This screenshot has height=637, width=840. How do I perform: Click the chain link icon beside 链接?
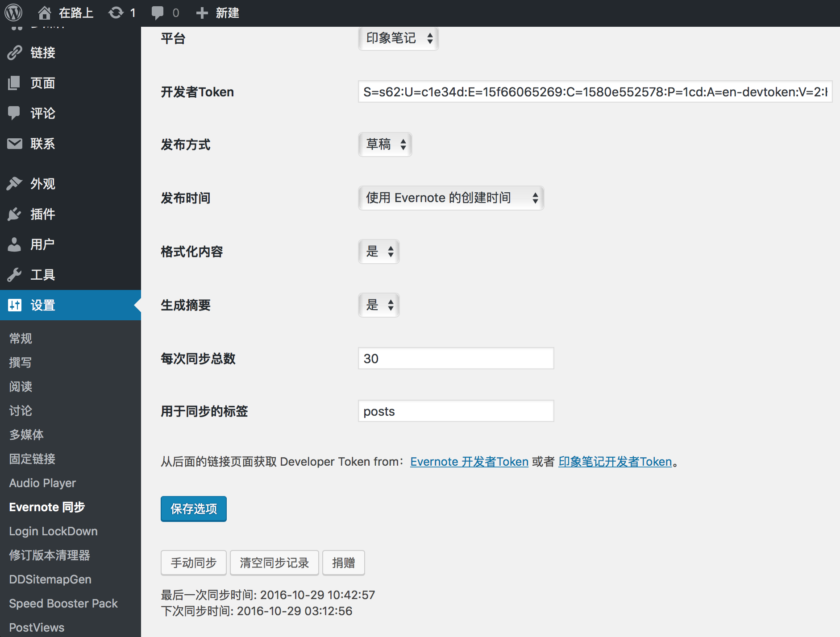15,53
